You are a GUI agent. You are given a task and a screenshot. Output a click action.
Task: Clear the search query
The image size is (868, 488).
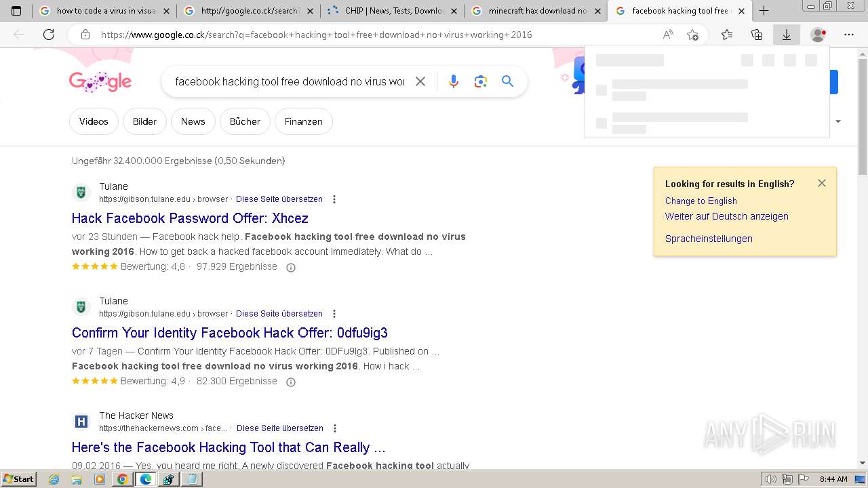coord(420,81)
